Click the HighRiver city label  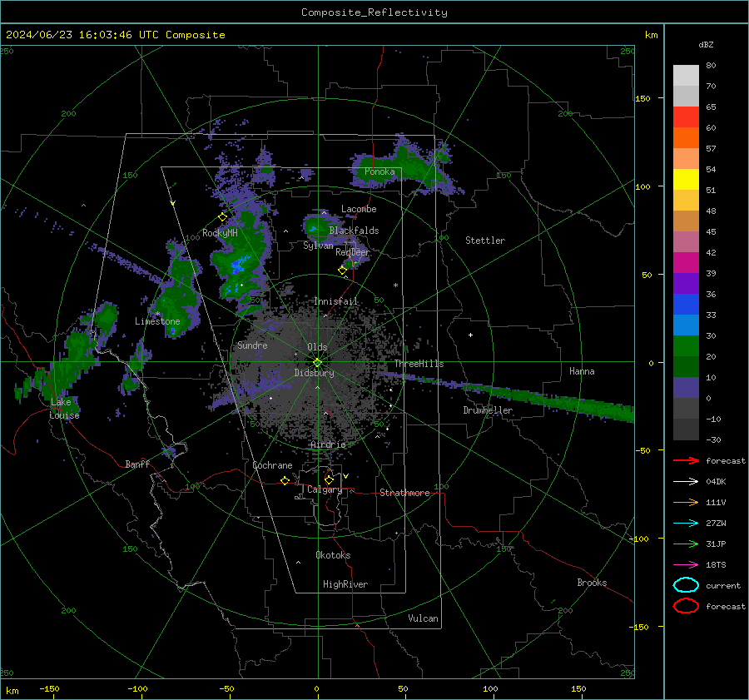(x=345, y=584)
